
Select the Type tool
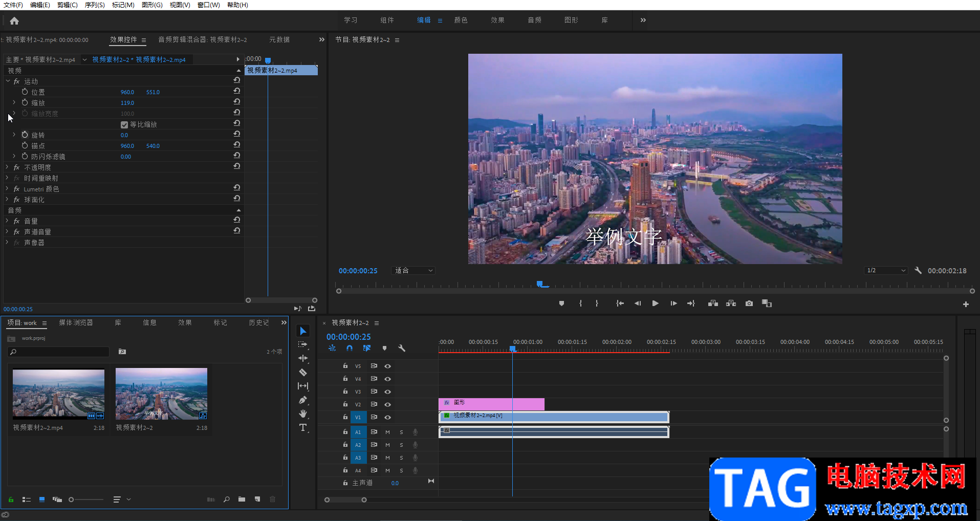pyautogui.click(x=303, y=427)
